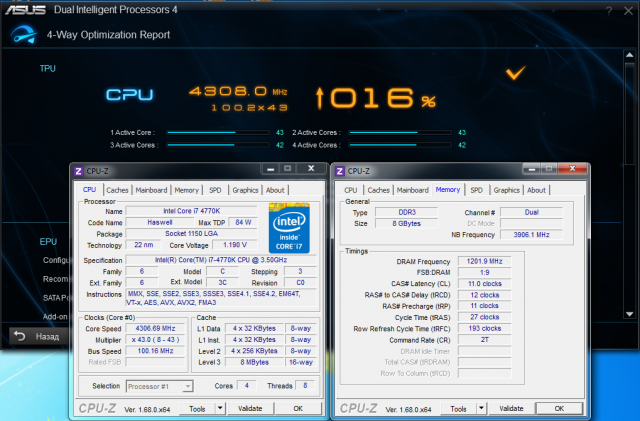Click OK button in left CPU-Z window

298,409
